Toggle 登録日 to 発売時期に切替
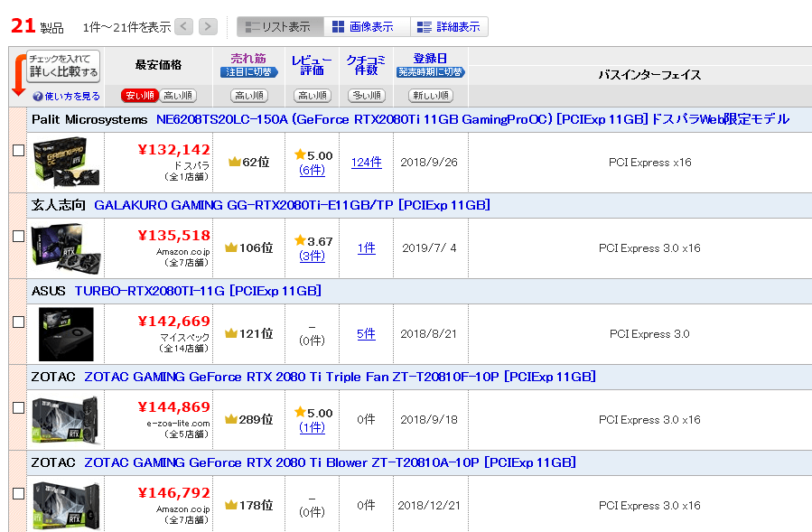Viewport: 812px width, 532px height. tap(431, 72)
